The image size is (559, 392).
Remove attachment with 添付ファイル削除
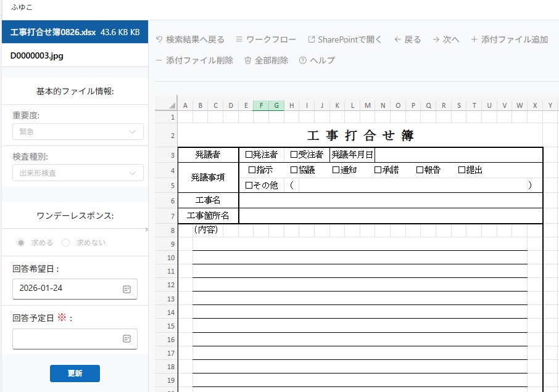click(159, 60)
